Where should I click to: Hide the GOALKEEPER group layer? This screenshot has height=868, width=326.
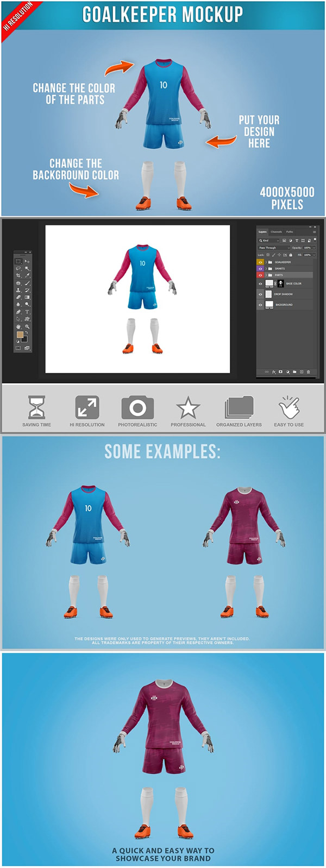(x=260, y=262)
